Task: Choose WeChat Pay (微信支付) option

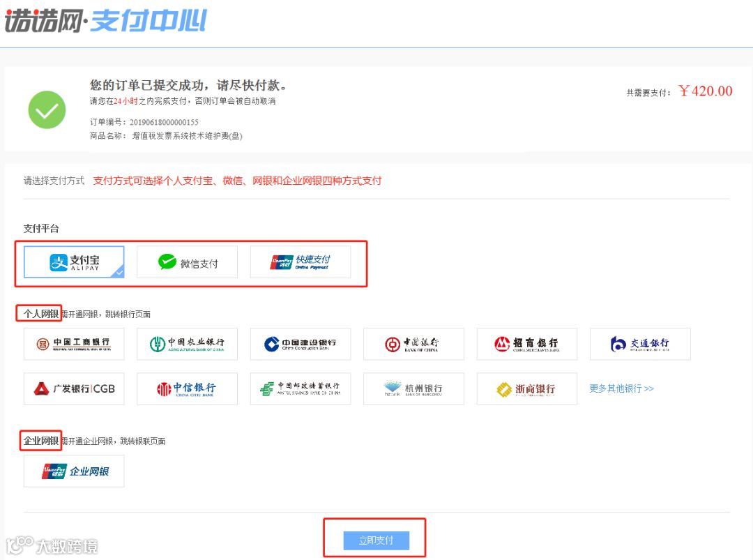Action: [188, 262]
